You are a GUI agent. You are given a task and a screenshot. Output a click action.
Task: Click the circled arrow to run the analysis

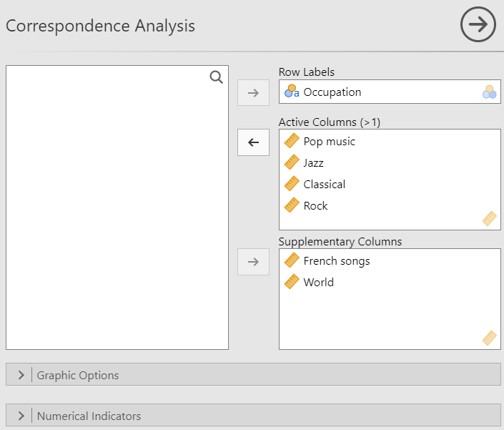coord(478,24)
